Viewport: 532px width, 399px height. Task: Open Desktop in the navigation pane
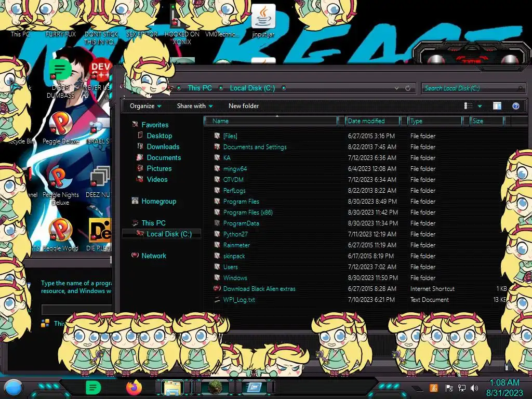(159, 136)
